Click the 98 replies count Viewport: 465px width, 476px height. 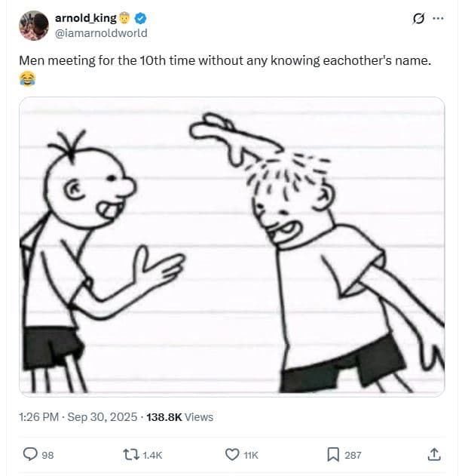point(47,455)
